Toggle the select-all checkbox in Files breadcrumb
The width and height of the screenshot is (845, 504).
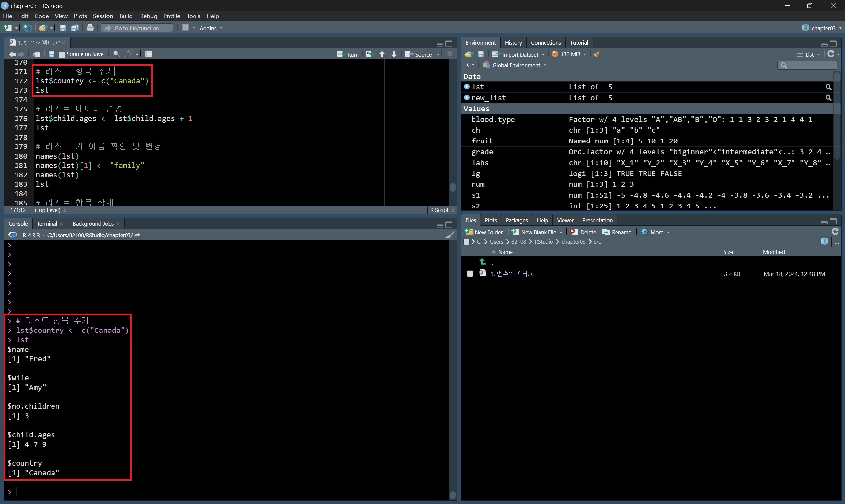click(x=466, y=242)
